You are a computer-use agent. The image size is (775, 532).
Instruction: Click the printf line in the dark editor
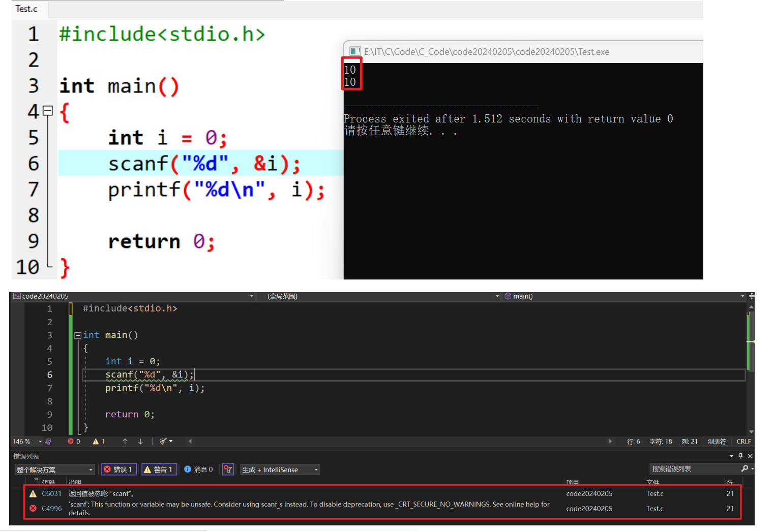tap(155, 388)
